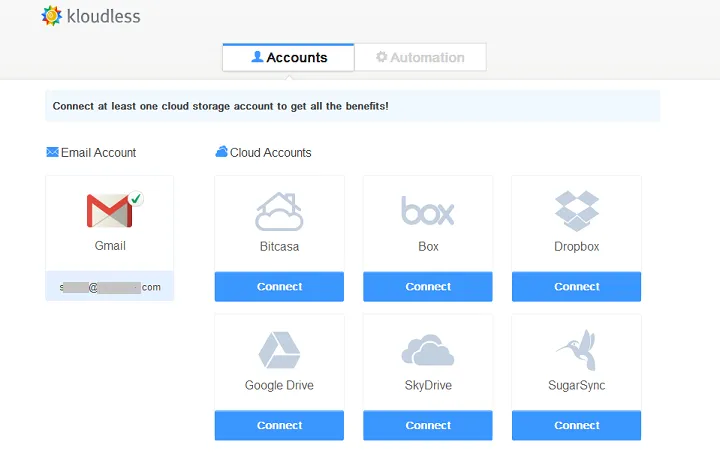Click the kloudless wordmark text

[x=103, y=17]
